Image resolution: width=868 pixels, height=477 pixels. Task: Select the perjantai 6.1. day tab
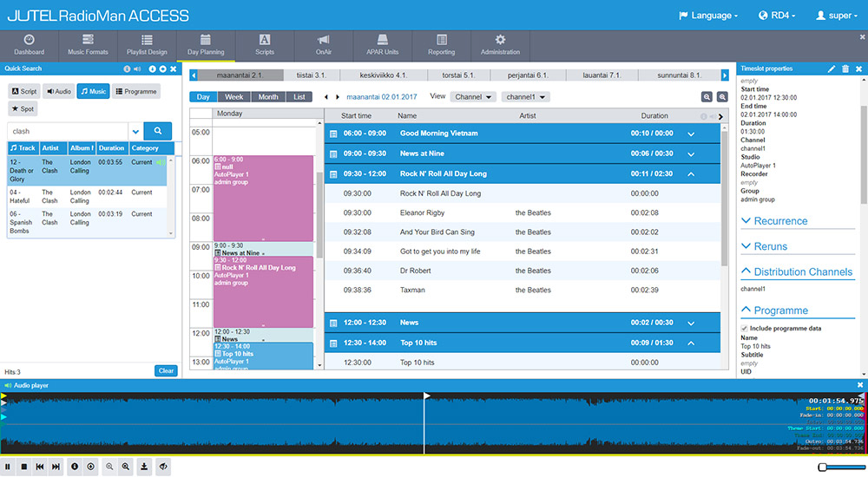click(x=528, y=75)
